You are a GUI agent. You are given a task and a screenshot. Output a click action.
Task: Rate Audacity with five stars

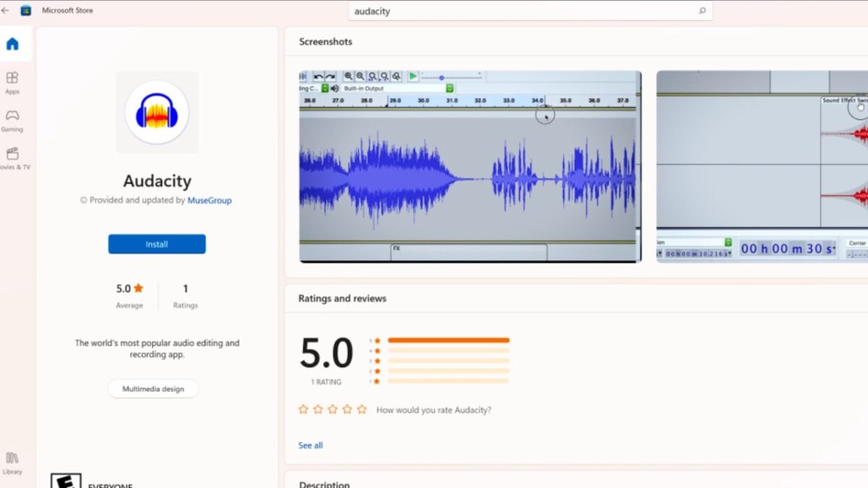pyautogui.click(x=361, y=409)
